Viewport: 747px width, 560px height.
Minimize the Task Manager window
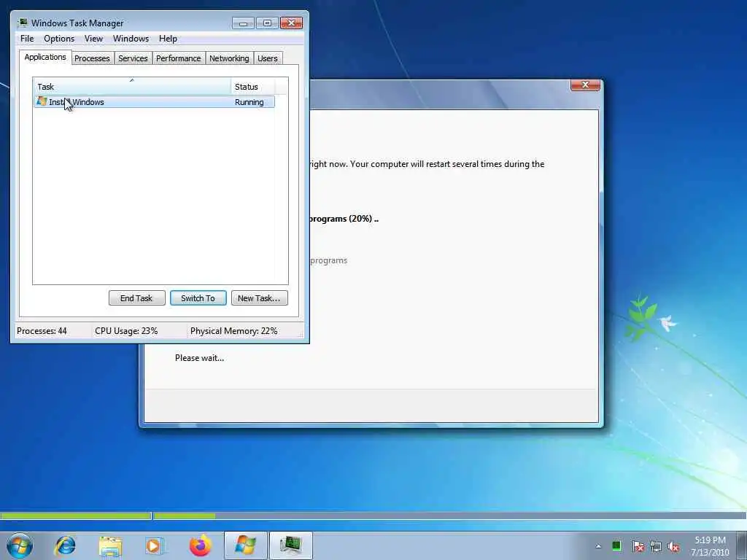click(x=243, y=23)
